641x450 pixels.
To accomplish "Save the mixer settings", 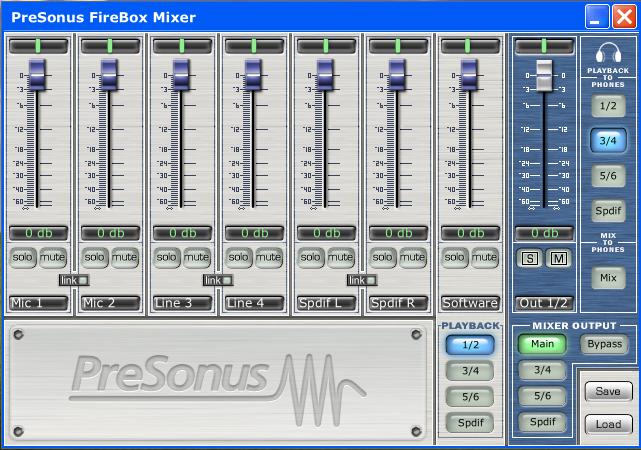I will point(608,392).
